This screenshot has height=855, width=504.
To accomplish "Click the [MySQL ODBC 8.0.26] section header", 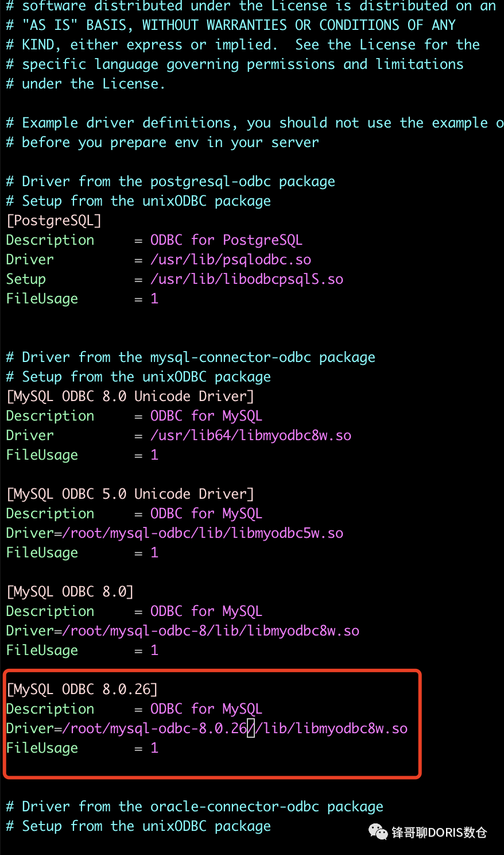I will [x=82, y=690].
